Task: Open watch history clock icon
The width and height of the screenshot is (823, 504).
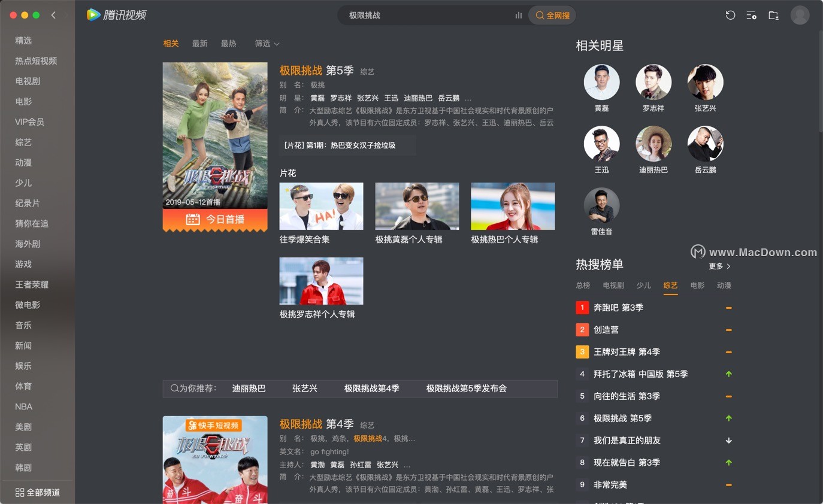Action: click(x=730, y=15)
